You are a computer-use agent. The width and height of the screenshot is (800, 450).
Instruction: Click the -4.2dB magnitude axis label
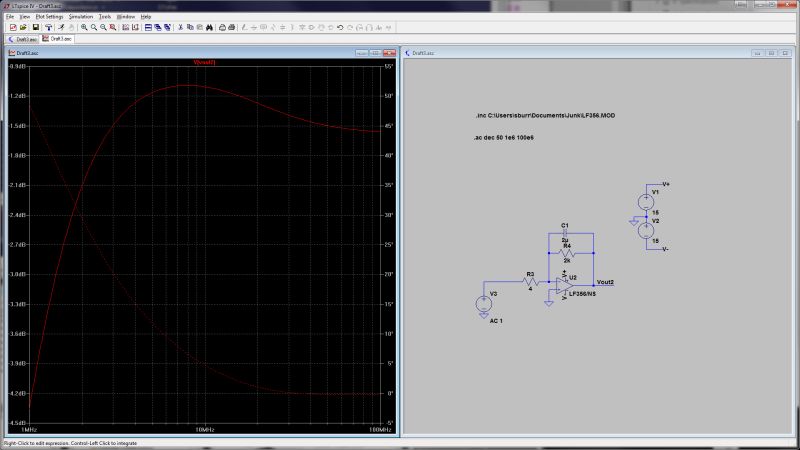(x=18, y=393)
